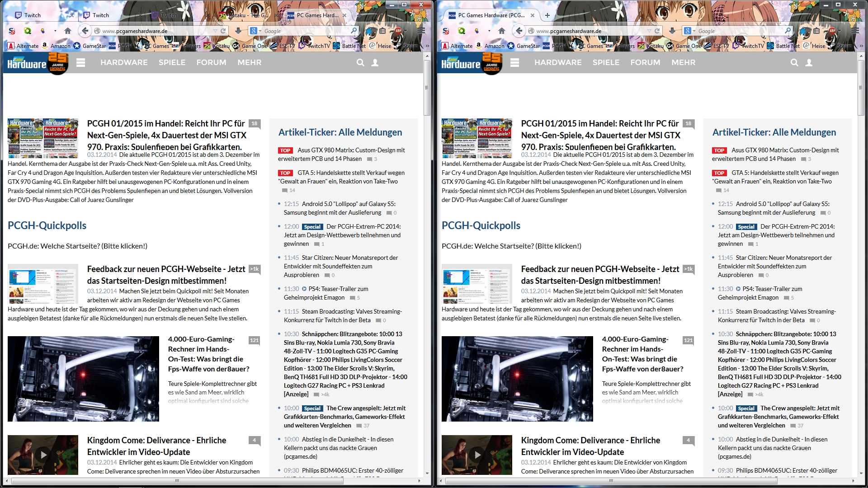Open the Steam bookmark in right window
868x488 pixels.
(840, 46)
